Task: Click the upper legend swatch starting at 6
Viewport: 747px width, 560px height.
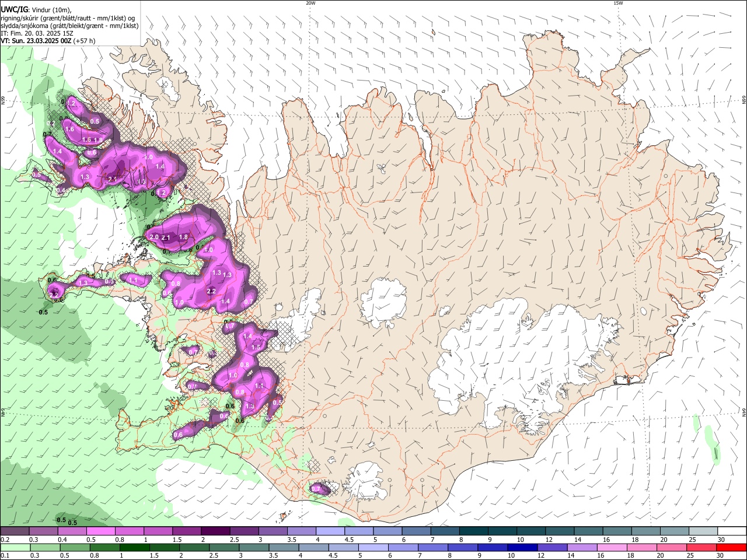Action: pos(416,531)
